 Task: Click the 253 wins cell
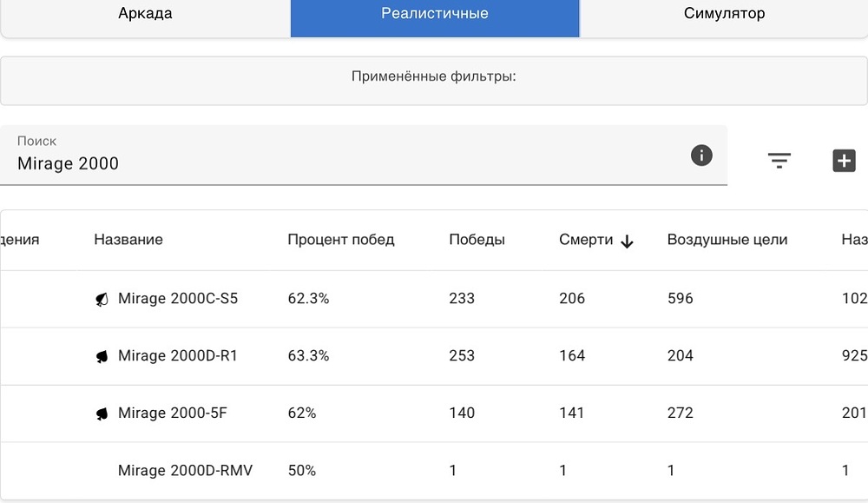click(462, 355)
